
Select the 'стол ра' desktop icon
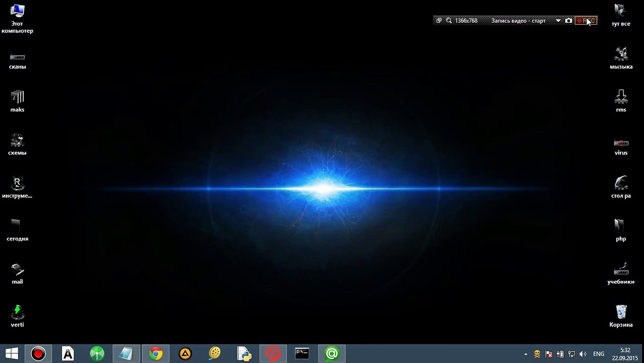point(621,188)
